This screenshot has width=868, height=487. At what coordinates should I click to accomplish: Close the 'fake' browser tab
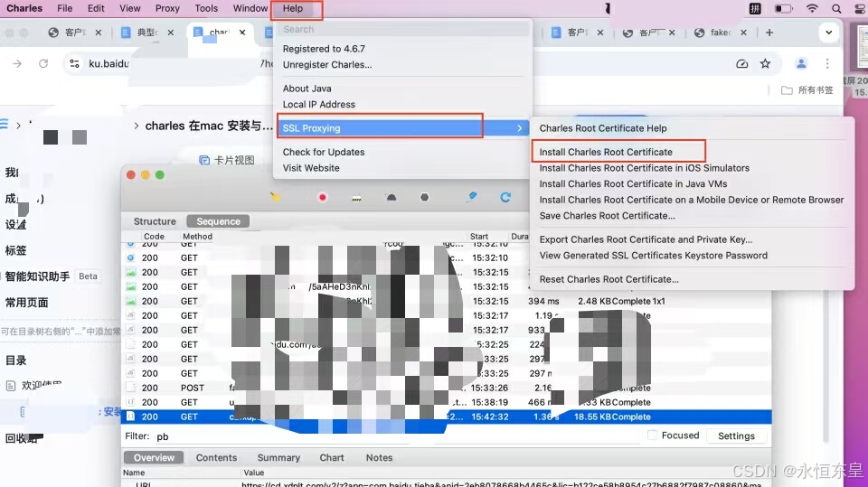(x=743, y=33)
